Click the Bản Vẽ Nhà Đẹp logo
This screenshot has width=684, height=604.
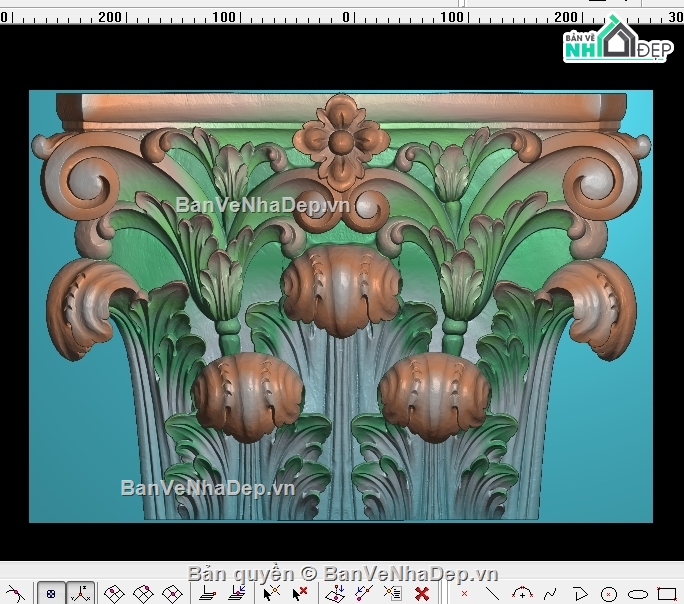[x=616, y=41]
